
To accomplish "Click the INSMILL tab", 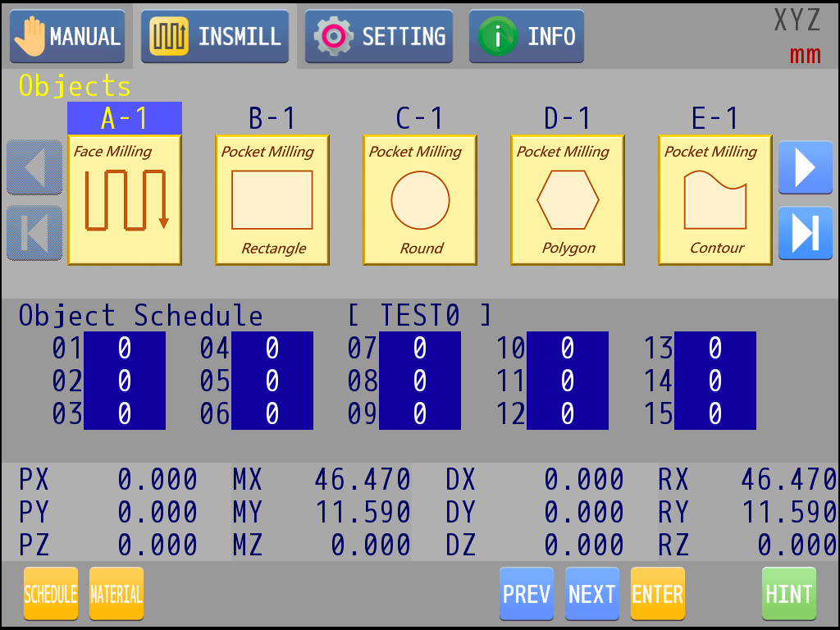I will (x=215, y=37).
